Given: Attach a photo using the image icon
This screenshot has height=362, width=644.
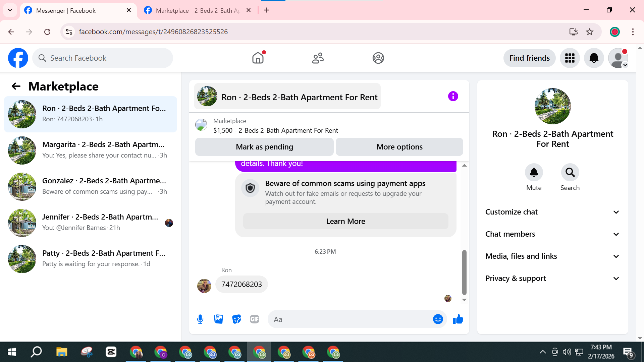Looking at the screenshot, I should [x=218, y=319].
